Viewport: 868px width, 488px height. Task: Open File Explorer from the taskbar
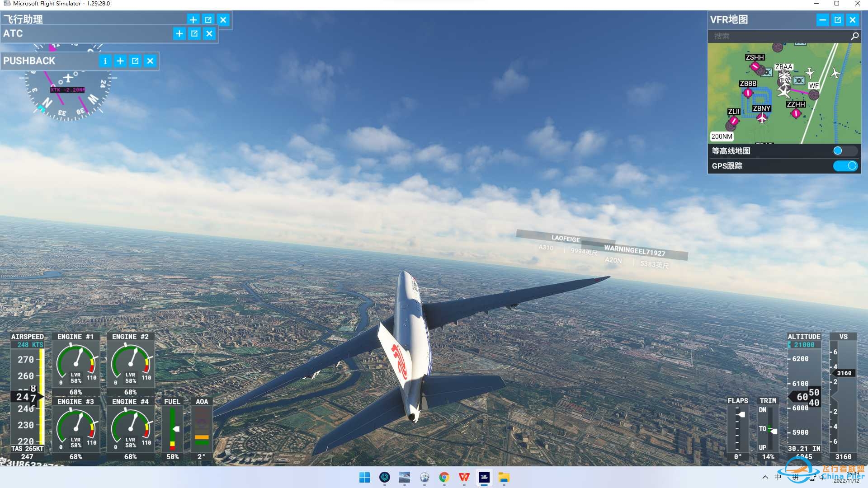point(504,477)
